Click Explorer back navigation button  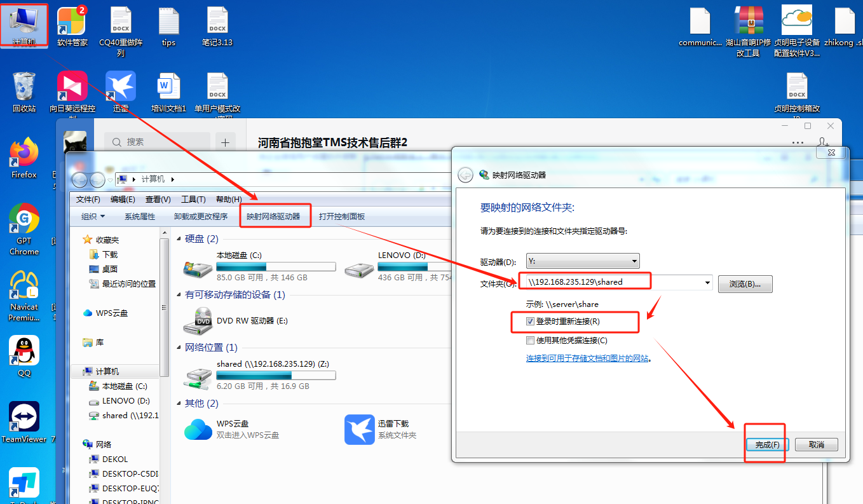(x=80, y=180)
